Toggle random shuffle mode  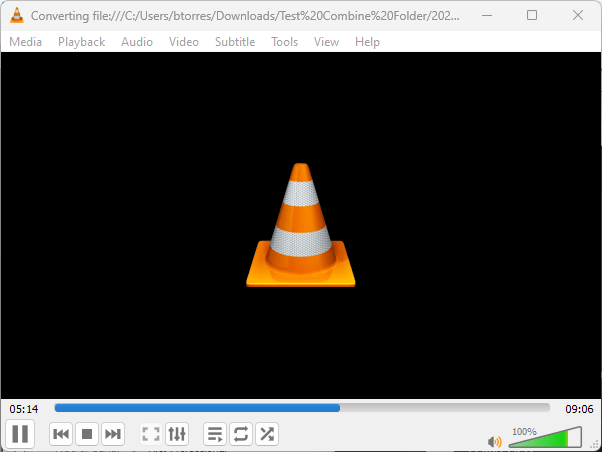click(x=267, y=434)
